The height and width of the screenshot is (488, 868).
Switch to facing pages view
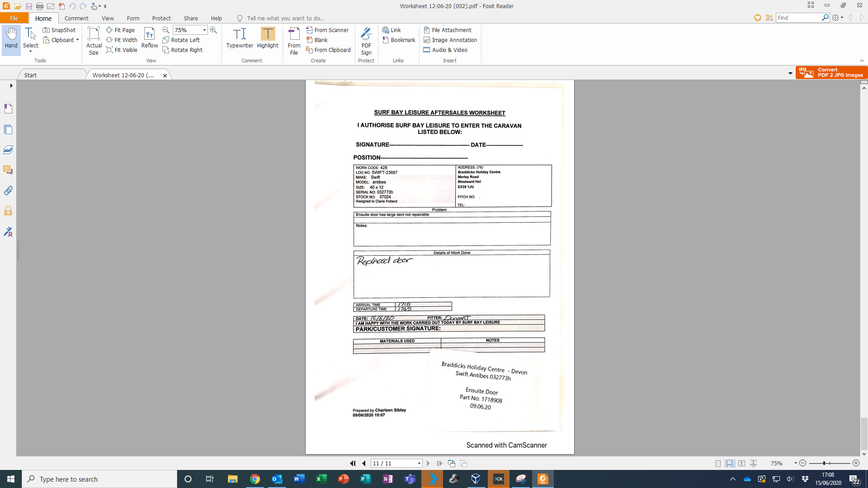pyautogui.click(x=741, y=463)
